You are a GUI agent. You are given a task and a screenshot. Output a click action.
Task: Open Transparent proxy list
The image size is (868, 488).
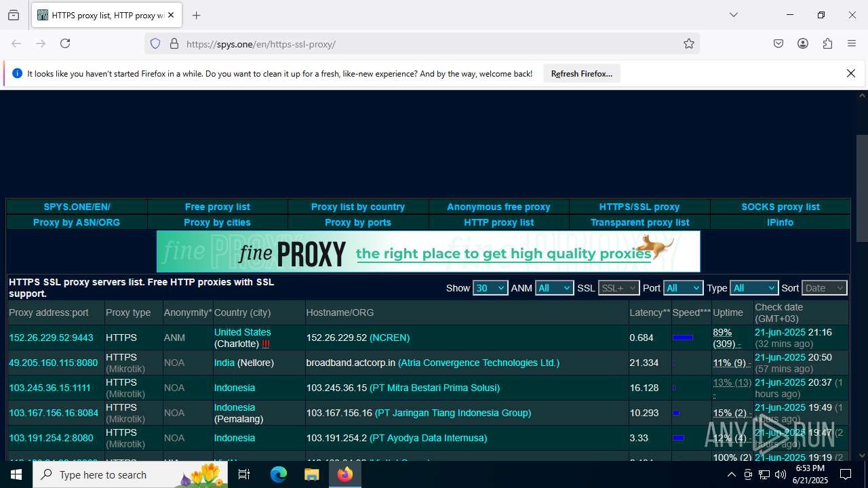[639, 222]
